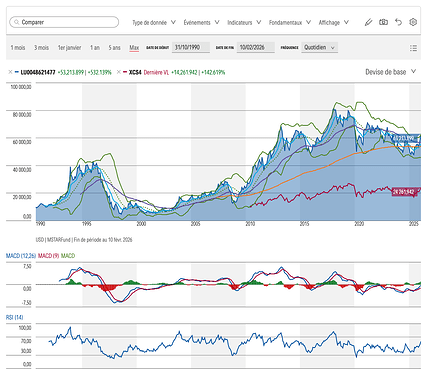The height and width of the screenshot is (375, 426).
Task: Expand the Indicateurs dropdown
Action: pyautogui.click(x=244, y=22)
